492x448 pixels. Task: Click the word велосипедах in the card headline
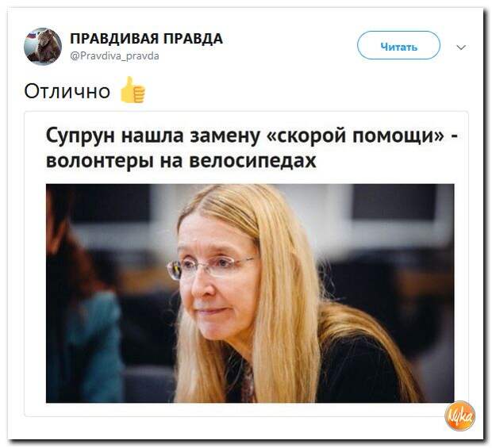[253, 161]
